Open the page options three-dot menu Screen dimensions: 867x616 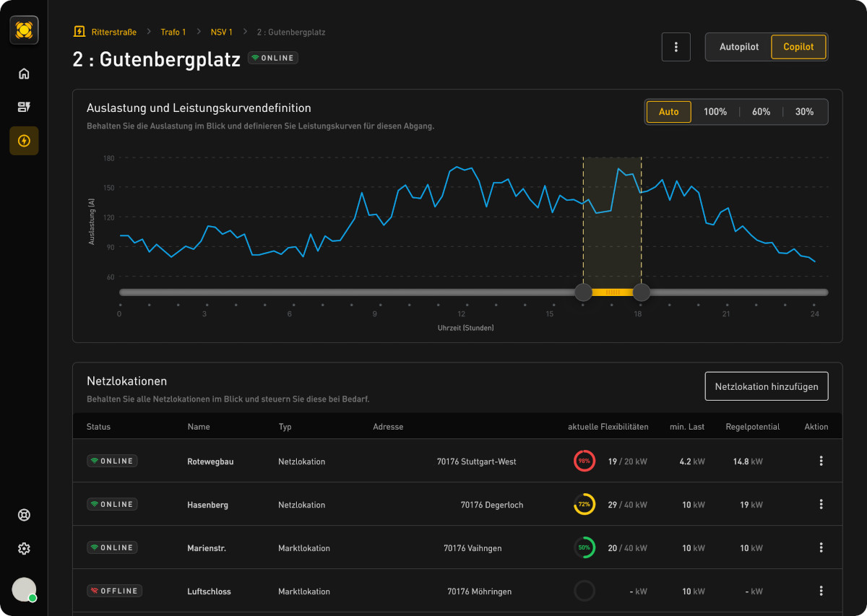click(676, 47)
